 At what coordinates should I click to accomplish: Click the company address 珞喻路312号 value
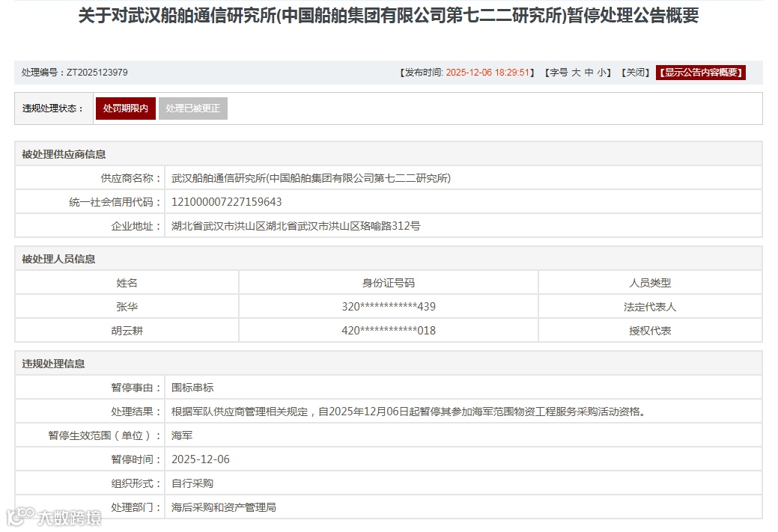click(x=296, y=225)
